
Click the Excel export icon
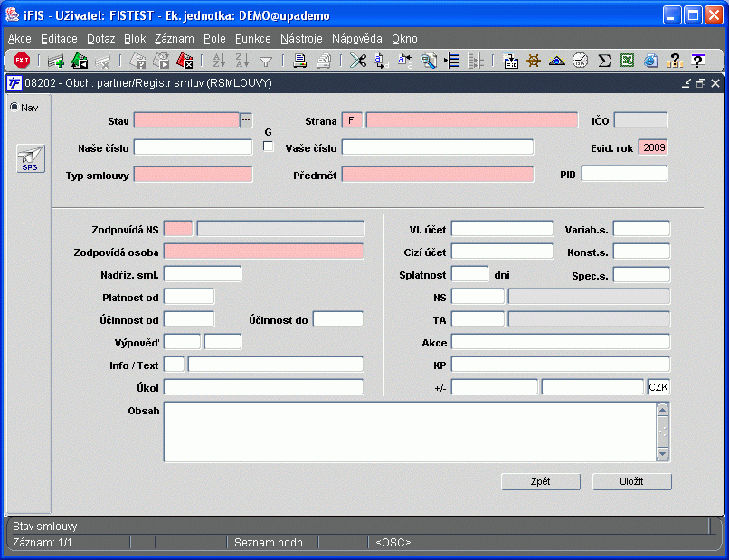tap(627, 61)
